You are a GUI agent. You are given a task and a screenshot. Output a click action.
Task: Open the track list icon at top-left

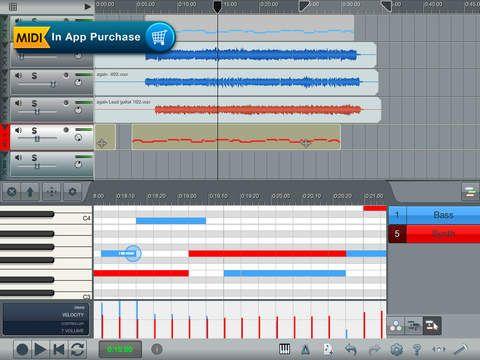[13, 7]
